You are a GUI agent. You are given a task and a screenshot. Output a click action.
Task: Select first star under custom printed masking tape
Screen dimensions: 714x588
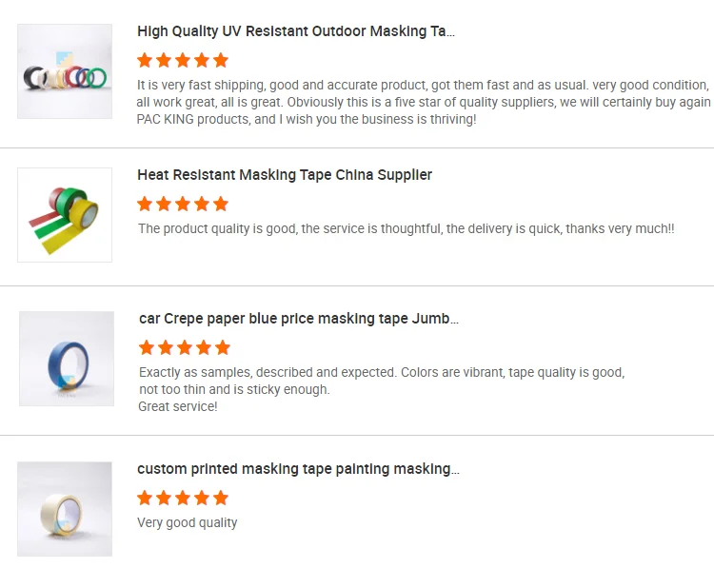[x=145, y=498]
